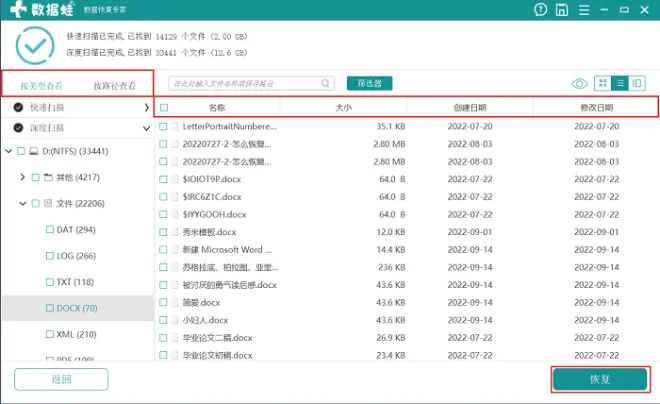Image resolution: width=660 pixels, height=404 pixels.
Task: Expand the 其他 (4217) tree node
Action: pyautogui.click(x=23, y=177)
